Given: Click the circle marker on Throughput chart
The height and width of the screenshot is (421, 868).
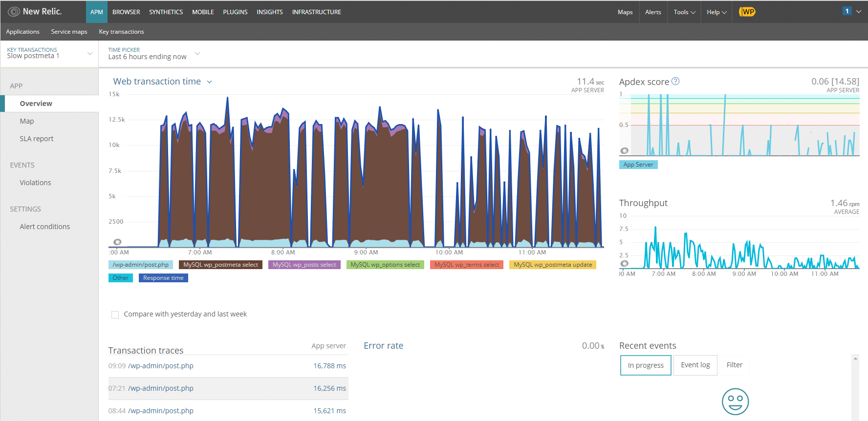Looking at the screenshot, I should 624,264.
